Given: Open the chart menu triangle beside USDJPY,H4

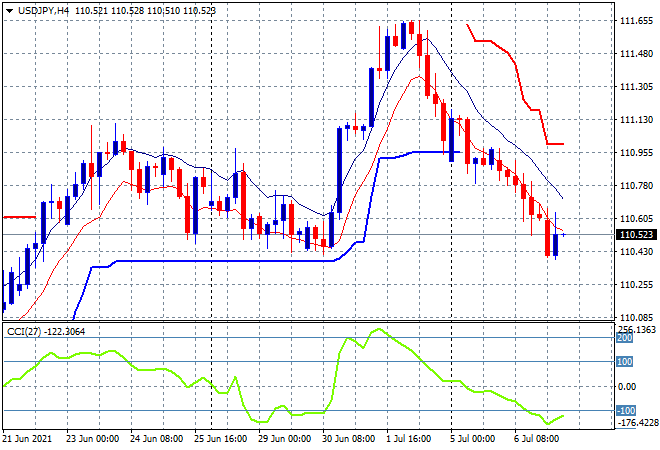Looking at the screenshot, I should tap(9, 11).
